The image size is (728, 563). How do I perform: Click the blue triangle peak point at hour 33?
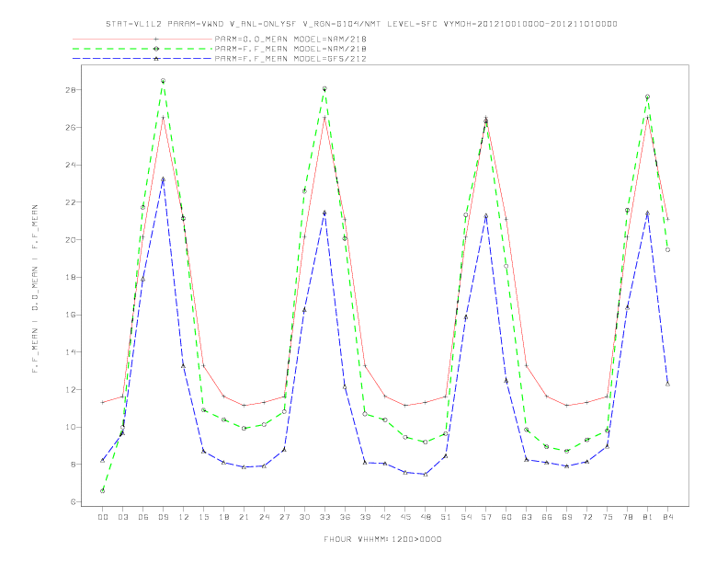[324, 213]
